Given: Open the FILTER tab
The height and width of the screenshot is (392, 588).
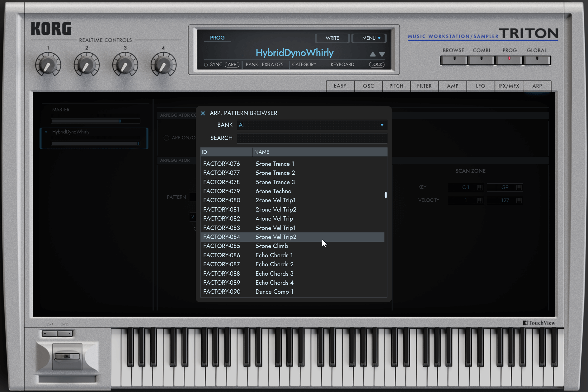Looking at the screenshot, I should click(x=424, y=86).
